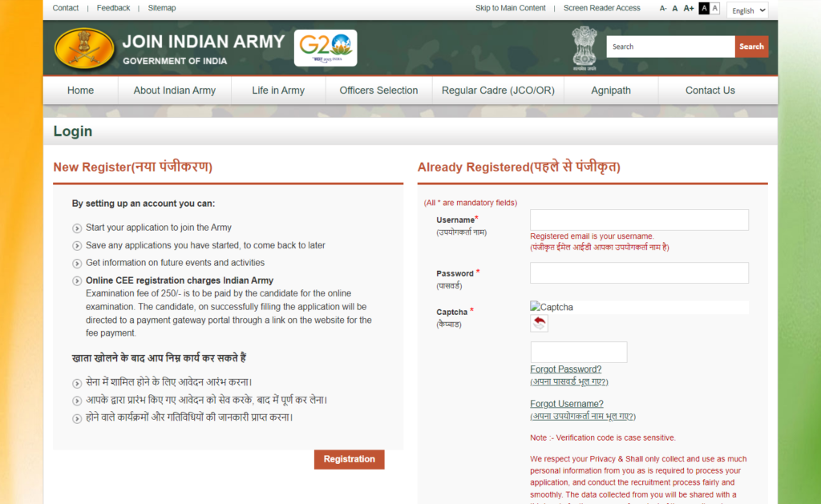
Task: Click 'By setting up an account you can:' heading
Action: (x=144, y=203)
